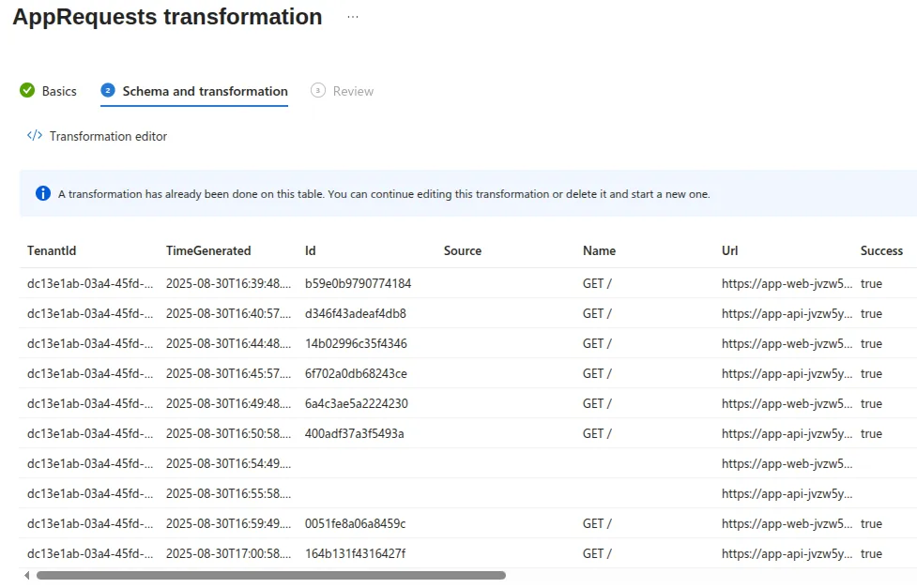Image resolution: width=917 pixels, height=588 pixels.
Task: Click TimeGenerated 2025-08-30T16:49:48 cell
Action: click(228, 404)
